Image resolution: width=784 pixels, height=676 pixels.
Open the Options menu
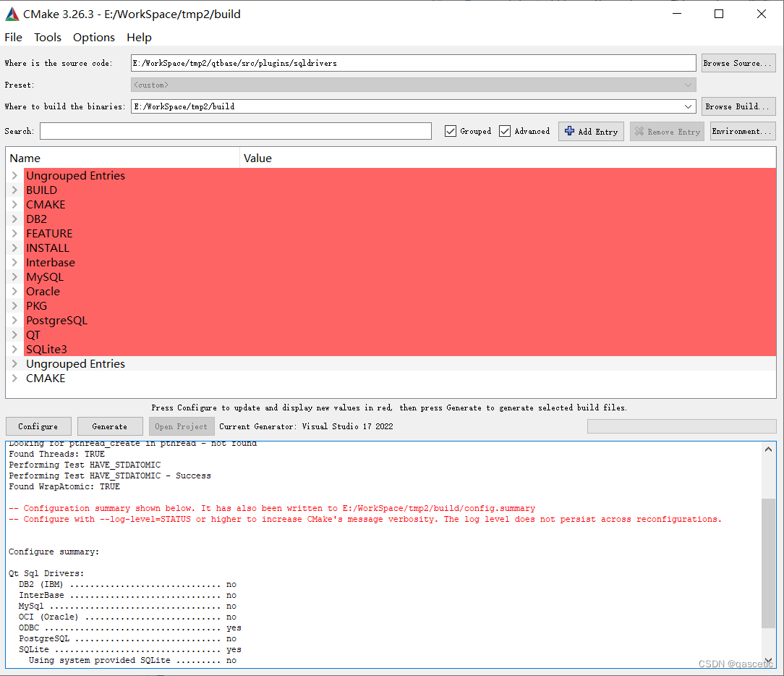coord(94,38)
